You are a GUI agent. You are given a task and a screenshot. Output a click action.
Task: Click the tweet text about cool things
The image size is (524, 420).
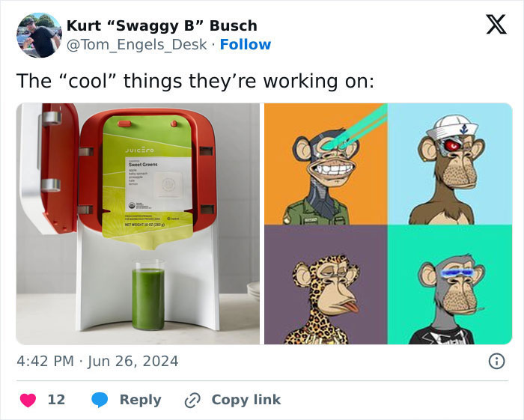click(x=195, y=81)
